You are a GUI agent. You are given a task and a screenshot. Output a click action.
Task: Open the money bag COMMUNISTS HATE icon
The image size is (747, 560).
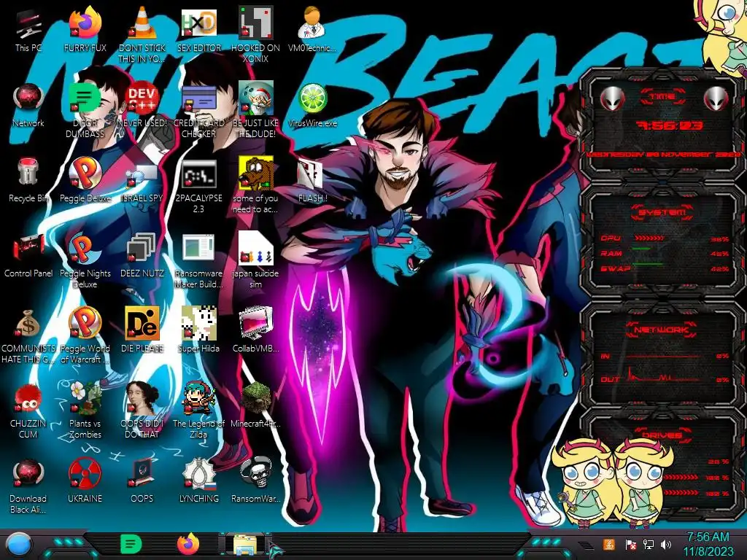(28, 335)
